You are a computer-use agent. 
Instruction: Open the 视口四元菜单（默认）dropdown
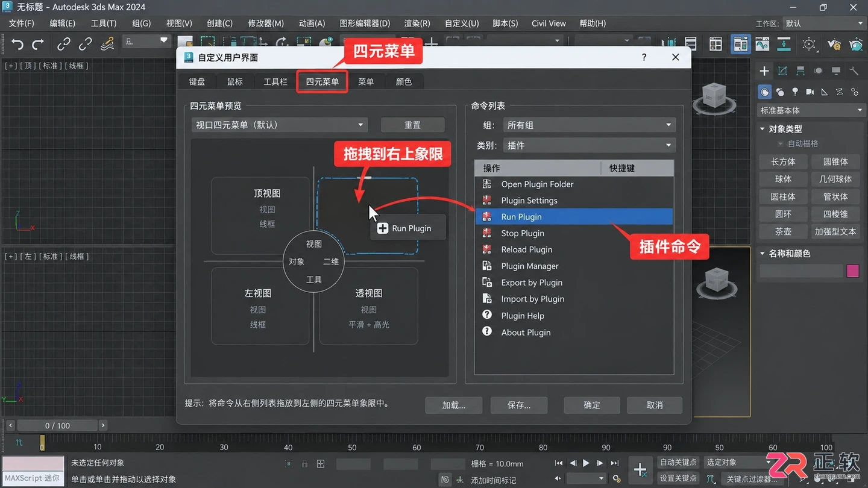point(279,125)
